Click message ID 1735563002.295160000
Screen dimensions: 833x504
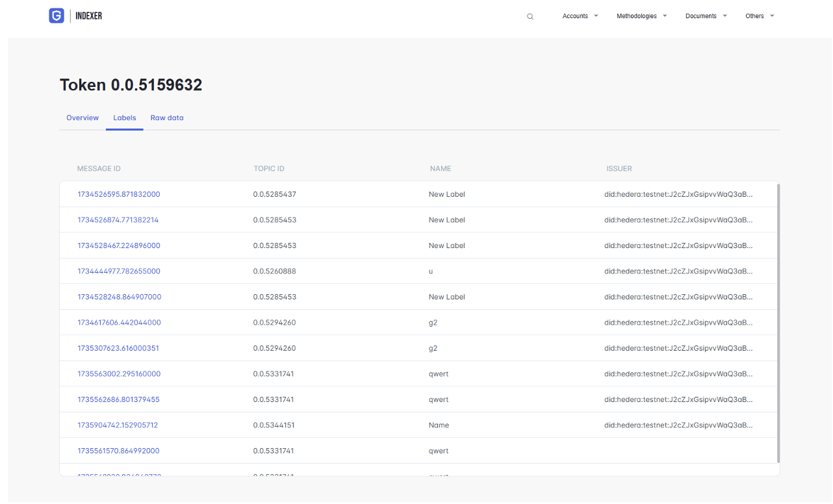click(x=119, y=374)
